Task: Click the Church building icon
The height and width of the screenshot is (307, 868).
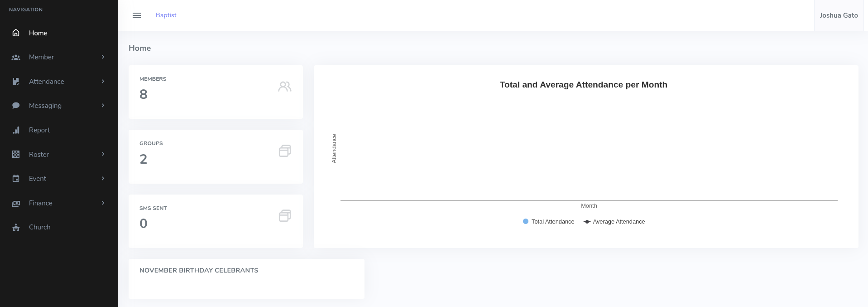Action: tap(16, 227)
